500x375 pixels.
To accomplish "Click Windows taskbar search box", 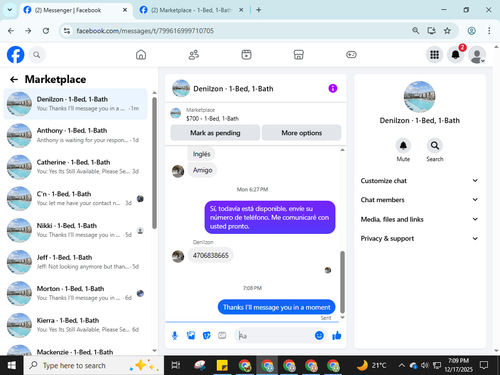I will click(x=94, y=365).
